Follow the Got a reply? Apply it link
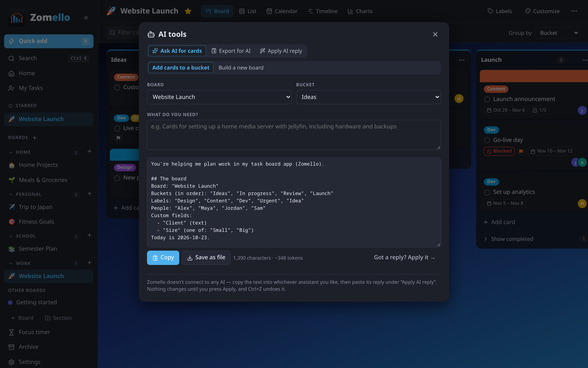The width and height of the screenshot is (588, 368). pyautogui.click(x=404, y=258)
